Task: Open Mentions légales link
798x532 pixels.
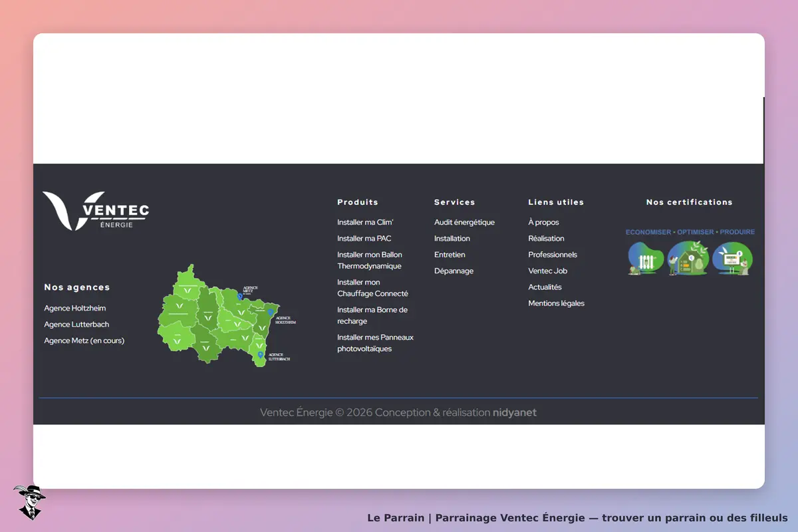Action: tap(556, 303)
